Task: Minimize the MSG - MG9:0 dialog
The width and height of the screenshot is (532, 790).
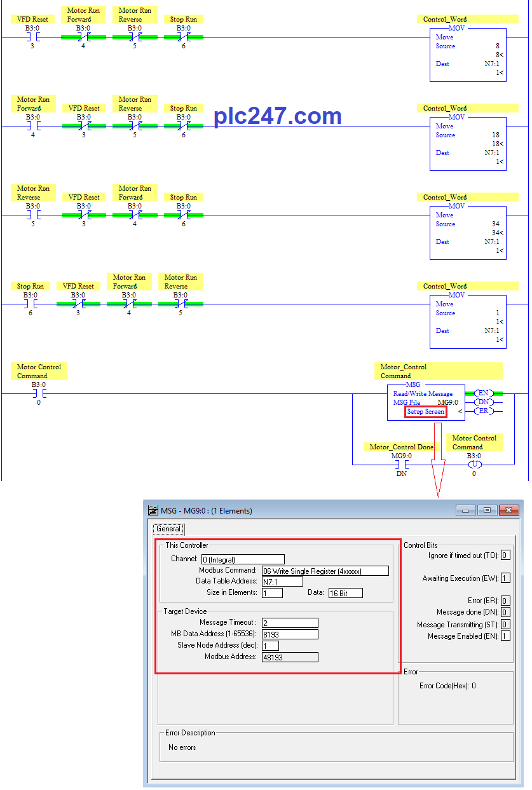Action: click(467, 510)
